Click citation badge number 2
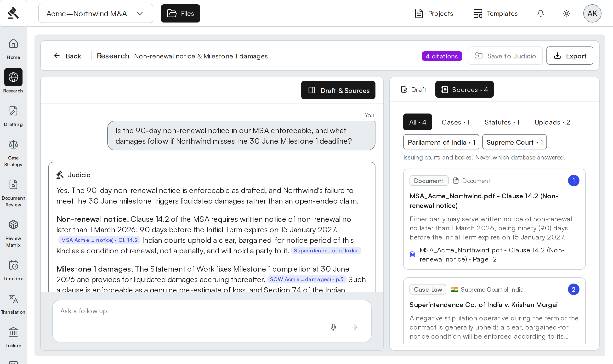This screenshot has height=364, width=613. tap(573, 290)
